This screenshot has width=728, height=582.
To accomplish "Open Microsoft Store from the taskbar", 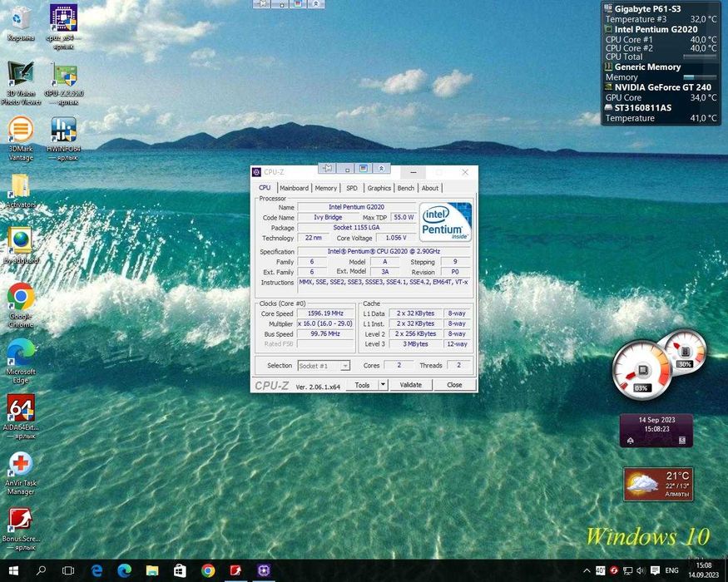I will tap(181, 570).
